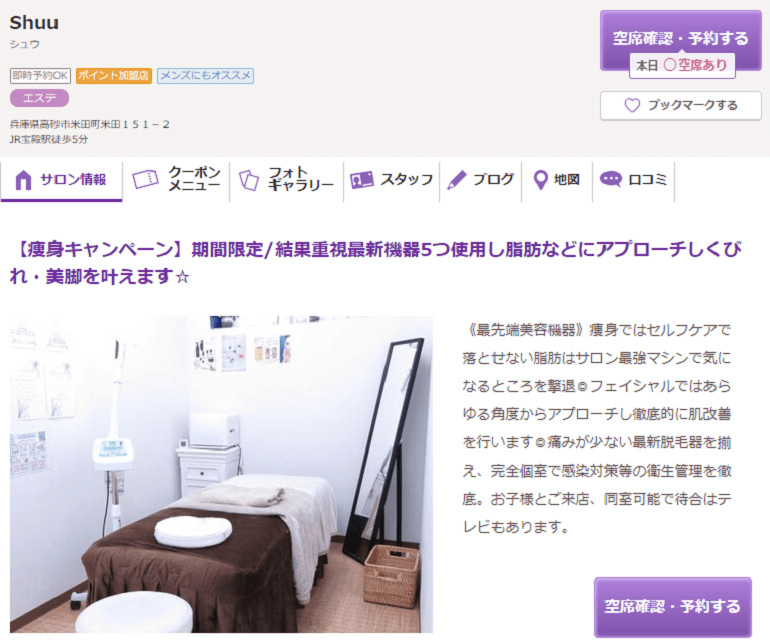Click the staff ID card icon
The height and width of the screenshot is (643, 770).
point(361,180)
